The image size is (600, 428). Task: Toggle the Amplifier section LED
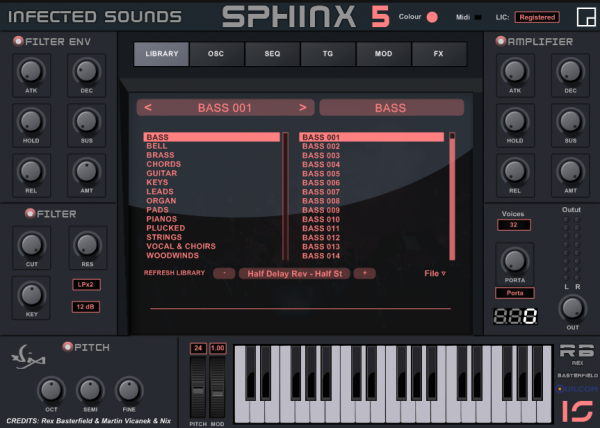click(501, 41)
